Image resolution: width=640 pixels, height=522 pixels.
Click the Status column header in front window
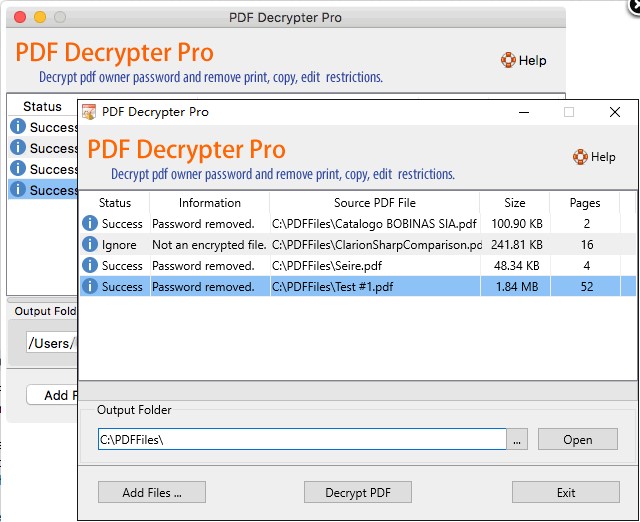click(x=115, y=203)
